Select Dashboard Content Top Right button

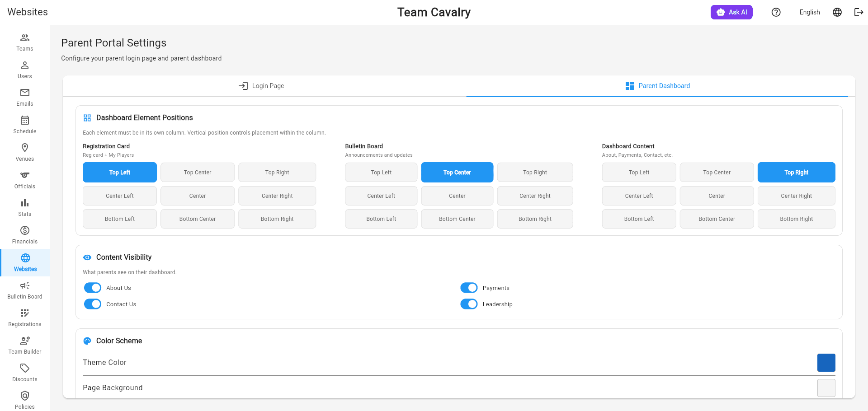pos(796,173)
